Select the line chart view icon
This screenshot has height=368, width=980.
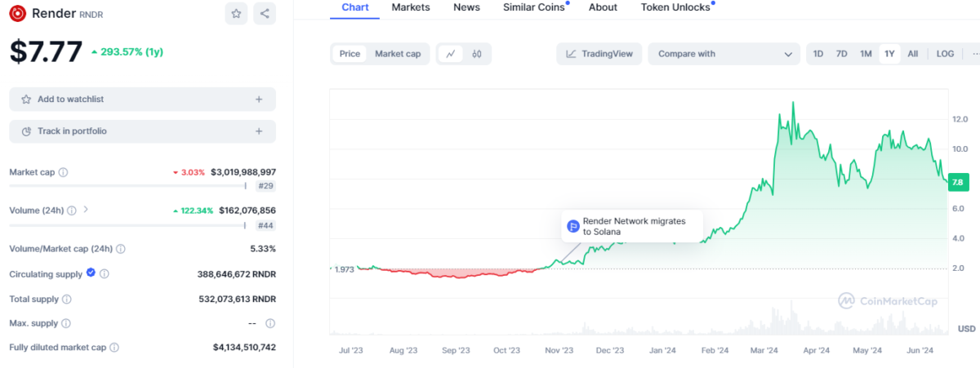450,54
